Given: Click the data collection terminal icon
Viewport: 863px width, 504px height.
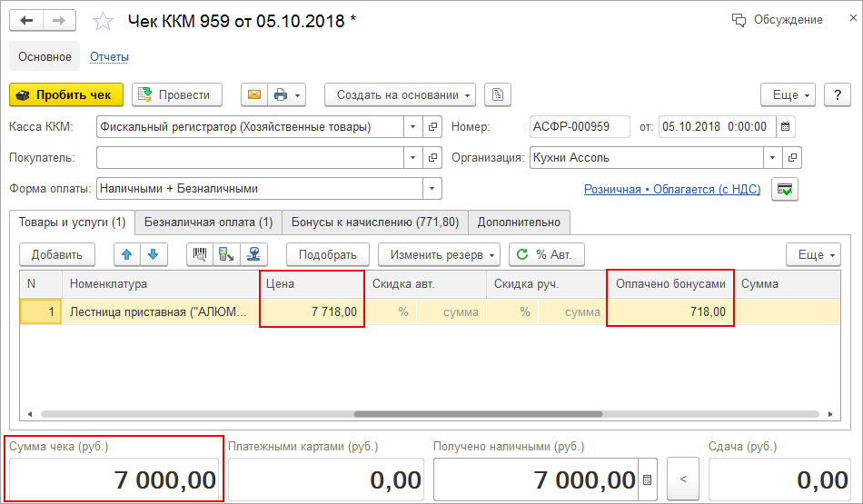Looking at the screenshot, I should tap(226, 255).
